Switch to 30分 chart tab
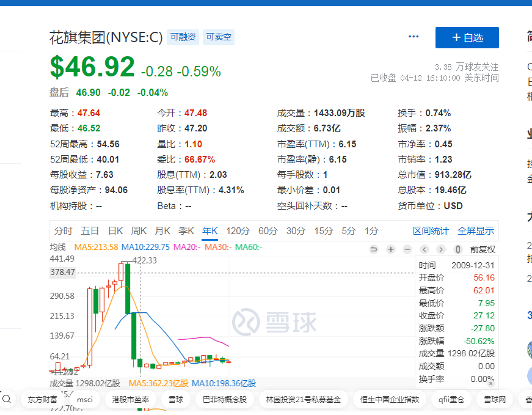This screenshot has height=415, width=532. tap(296, 231)
